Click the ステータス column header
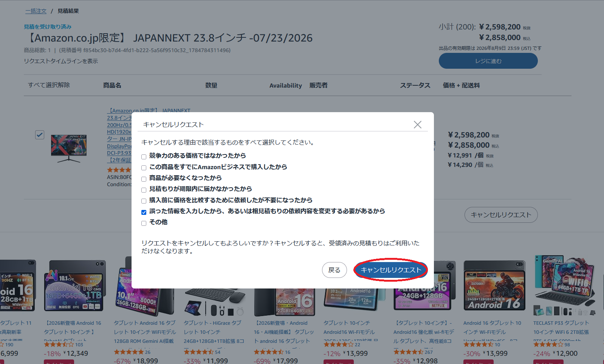The image size is (604, 364). pos(415,85)
